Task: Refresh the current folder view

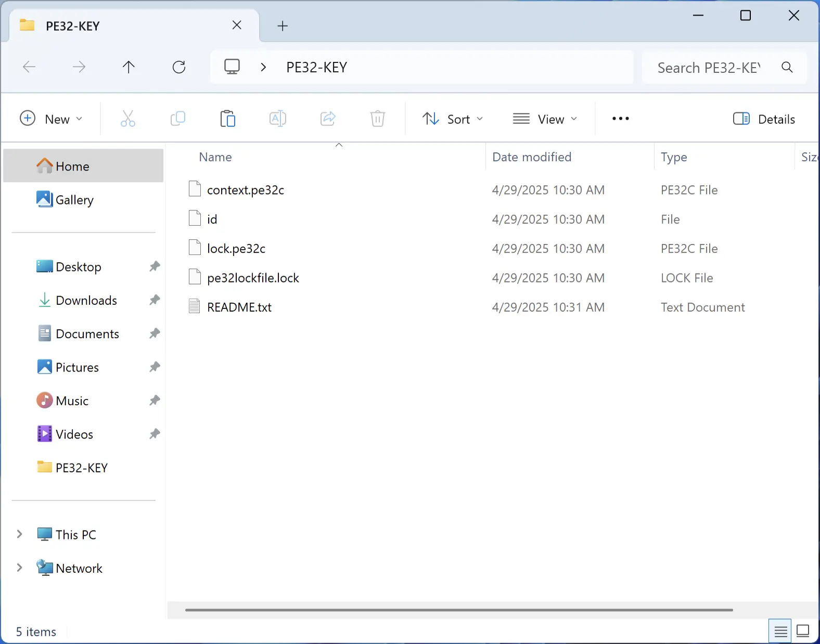Action: tap(179, 67)
